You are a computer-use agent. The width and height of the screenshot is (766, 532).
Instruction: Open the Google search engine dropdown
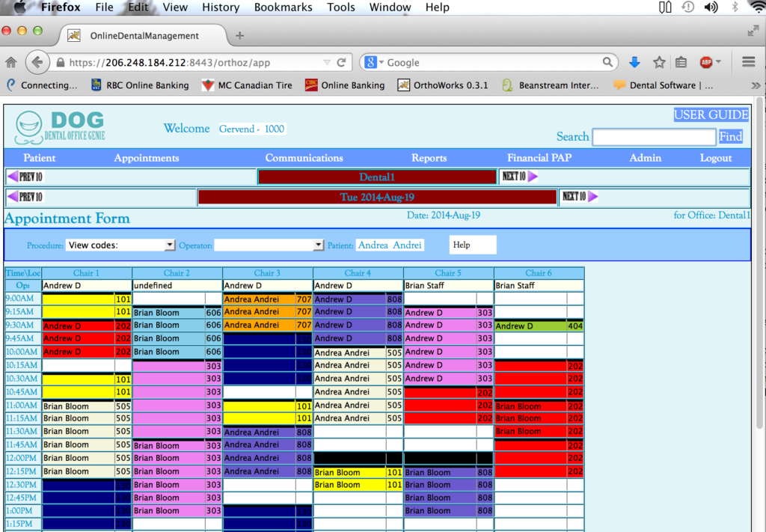coord(373,62)
